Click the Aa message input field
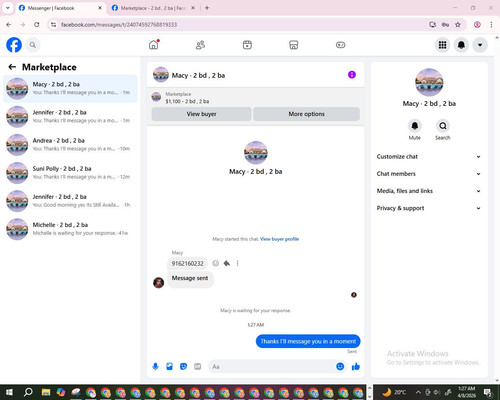The height and width of the screenshot is (400, 500). (x=272, y=367)
